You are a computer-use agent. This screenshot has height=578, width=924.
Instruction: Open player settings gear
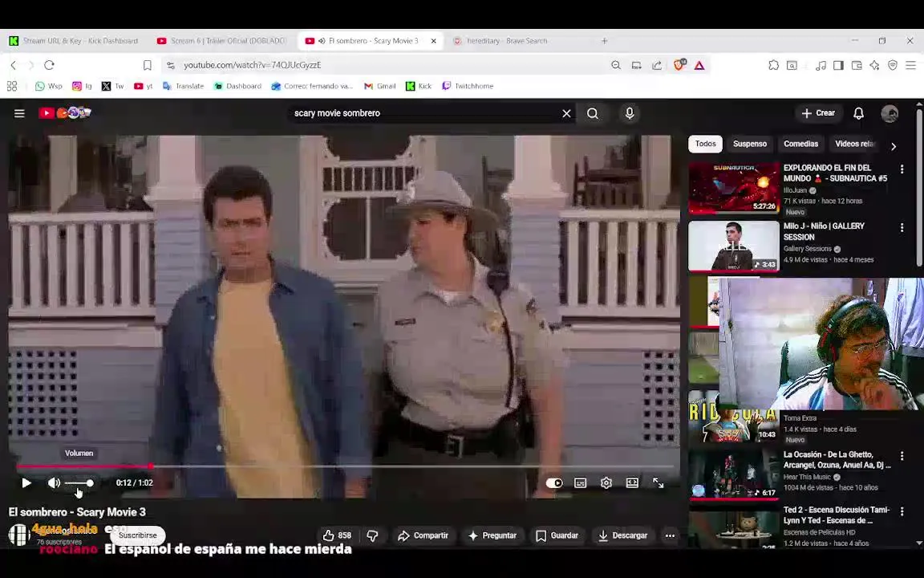[x=606, y=483]
